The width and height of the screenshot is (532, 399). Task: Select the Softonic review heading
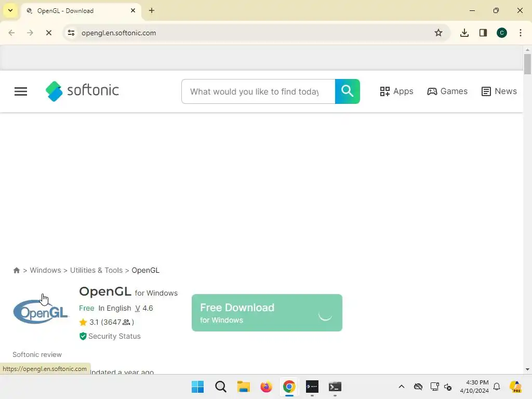pyautogui.click(x=37, y=354)
